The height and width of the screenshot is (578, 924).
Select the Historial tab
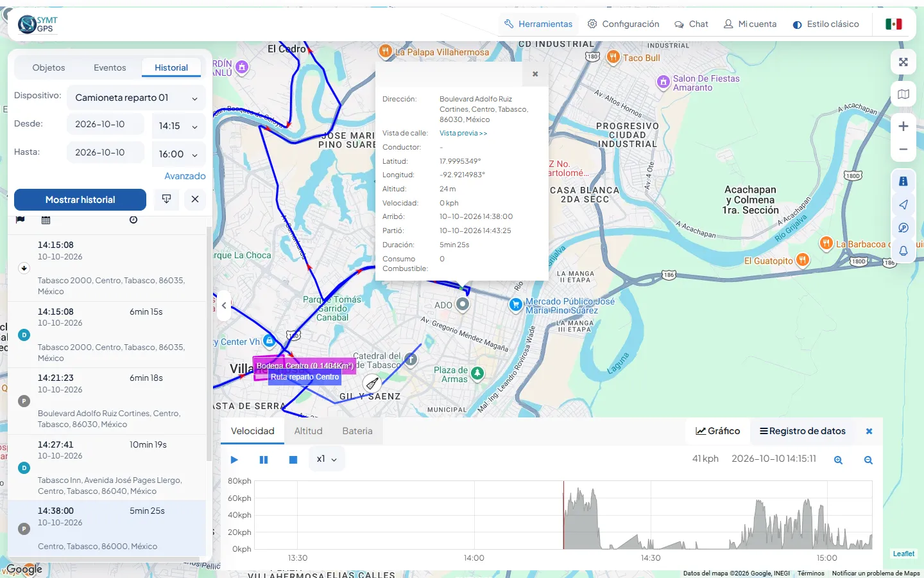click(x=171, y=67)
